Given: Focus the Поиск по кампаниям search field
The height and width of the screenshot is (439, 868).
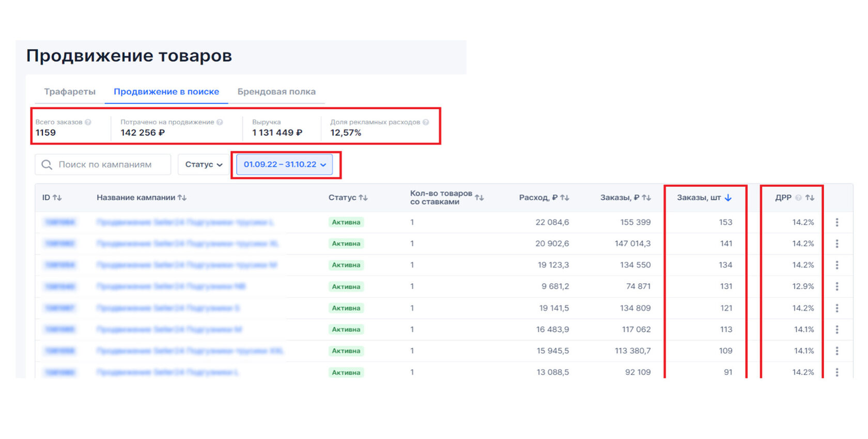Looking at the screenshot, I should tap(103, 164).
